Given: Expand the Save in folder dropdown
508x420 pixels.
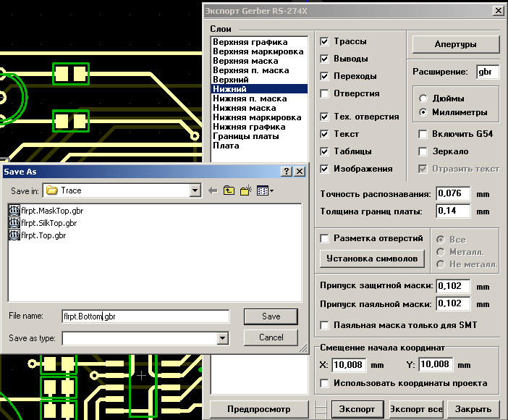Looking at the screenshot, I should click(x=195, y=190).
